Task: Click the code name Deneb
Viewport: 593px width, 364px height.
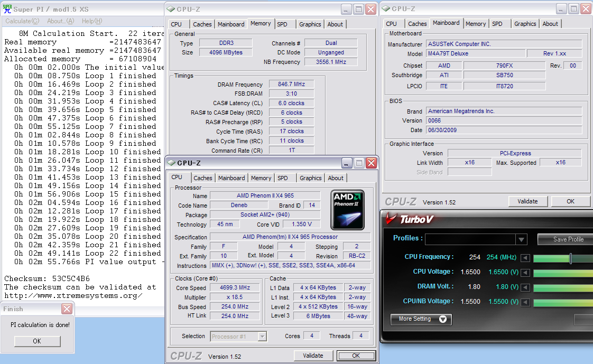Action: (x=239, y=206)
